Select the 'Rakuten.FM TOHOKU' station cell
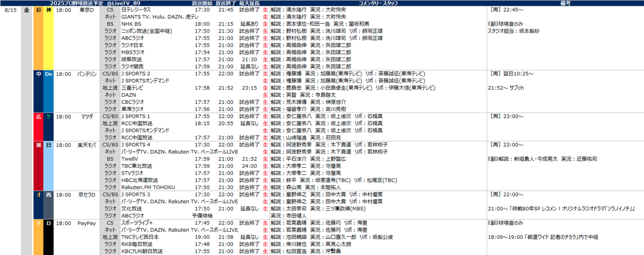The height and width of the screenshot is (255, 644). point(148,187)
